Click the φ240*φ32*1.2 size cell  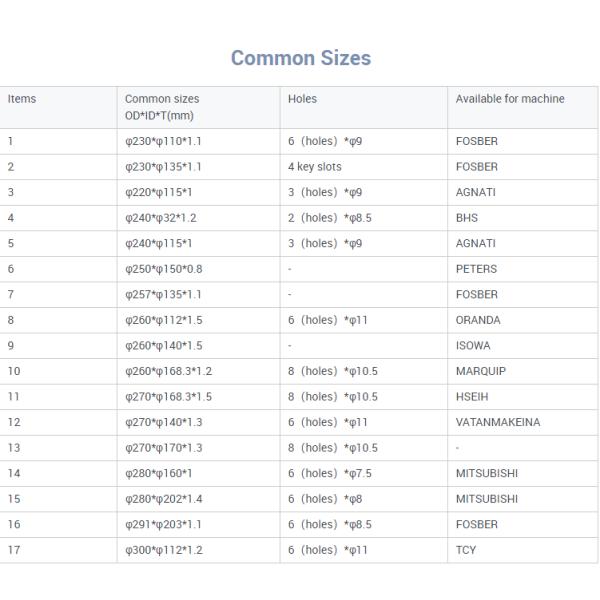[x=163, y=218]
